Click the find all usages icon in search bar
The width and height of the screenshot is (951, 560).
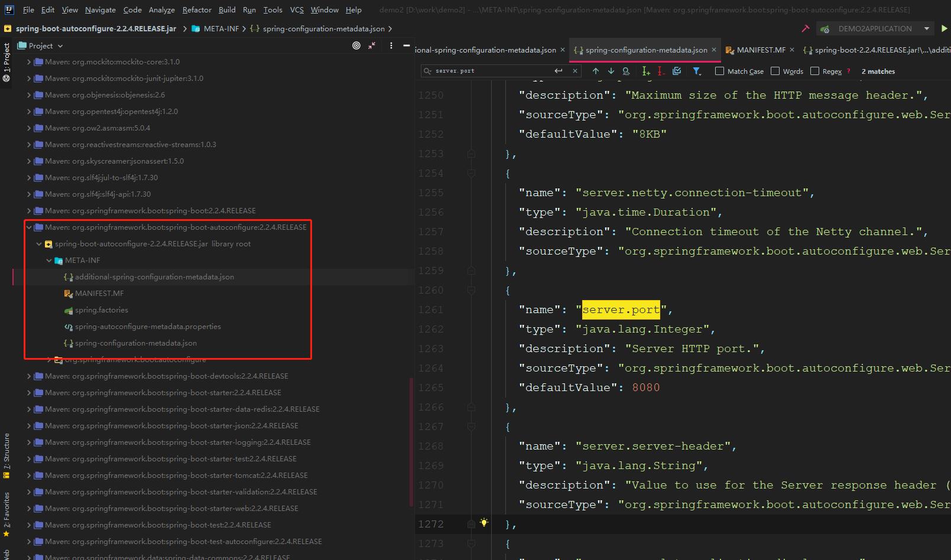(626, 71)
